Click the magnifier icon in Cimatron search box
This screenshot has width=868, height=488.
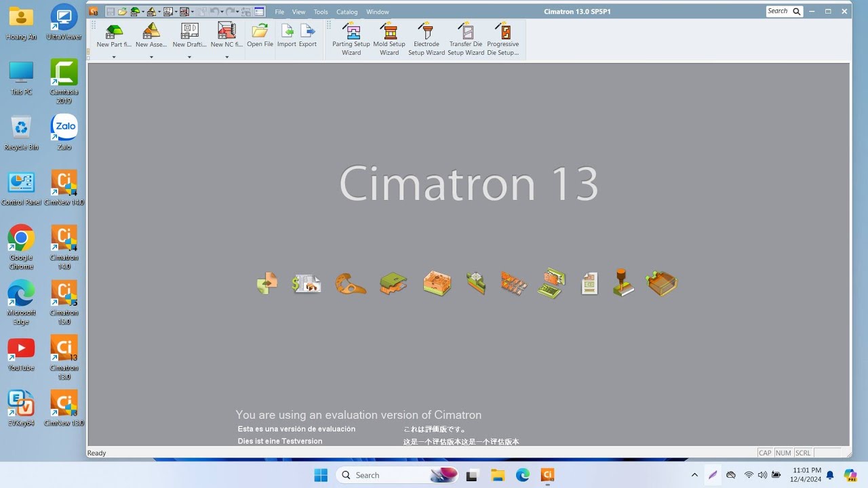[x=797, y=12]
